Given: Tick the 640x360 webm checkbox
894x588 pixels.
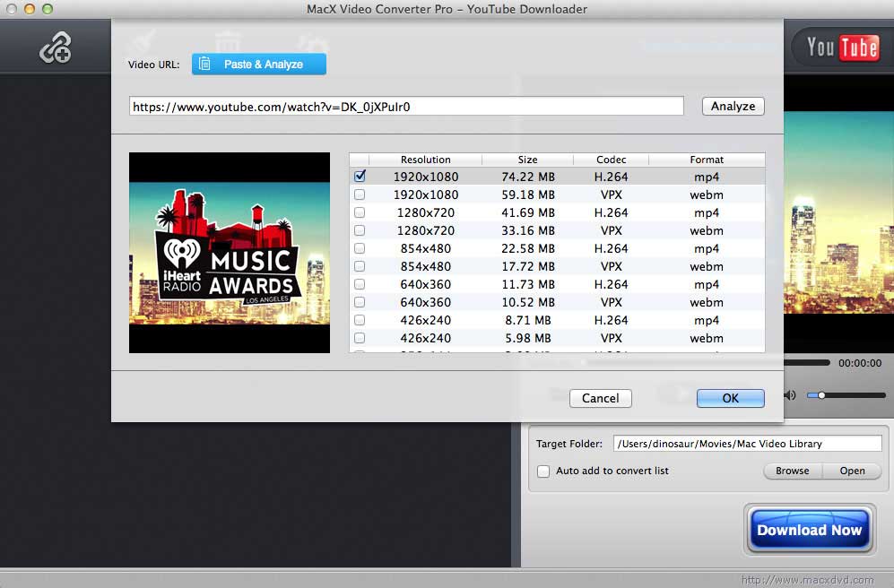Looking at the screenshot, I should 360,302.
